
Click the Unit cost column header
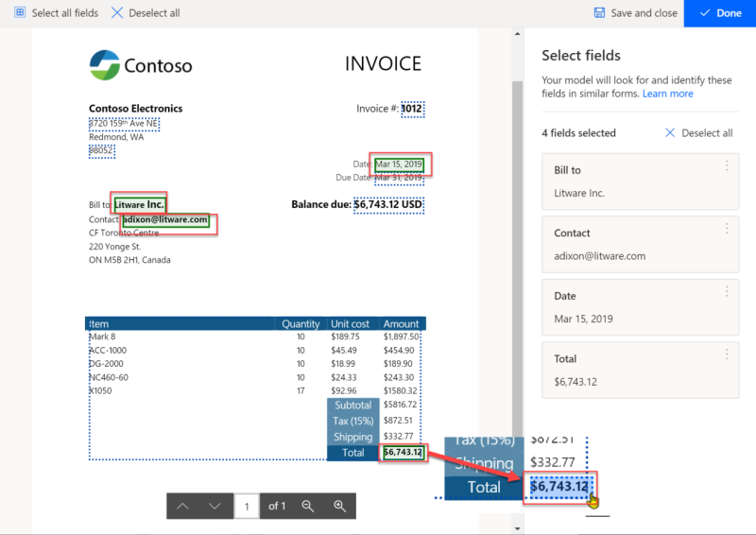coord(350,323)
